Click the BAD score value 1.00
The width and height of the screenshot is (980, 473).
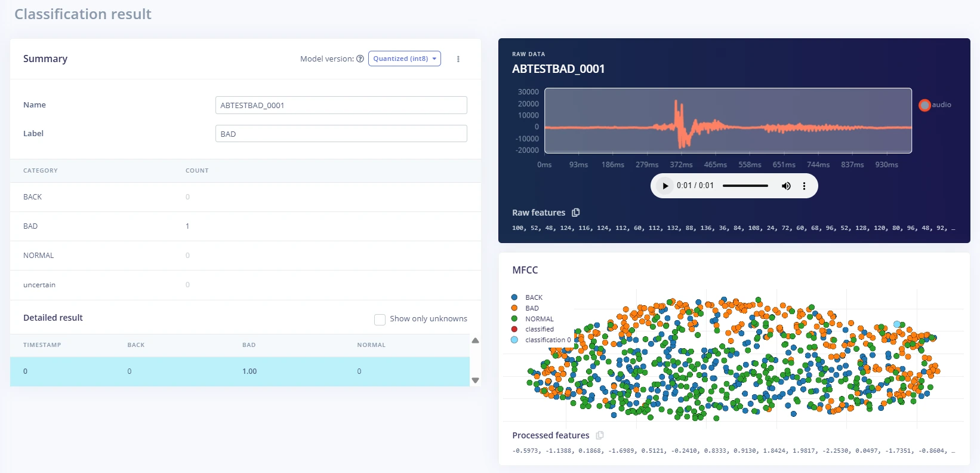(x=249, y=371)
